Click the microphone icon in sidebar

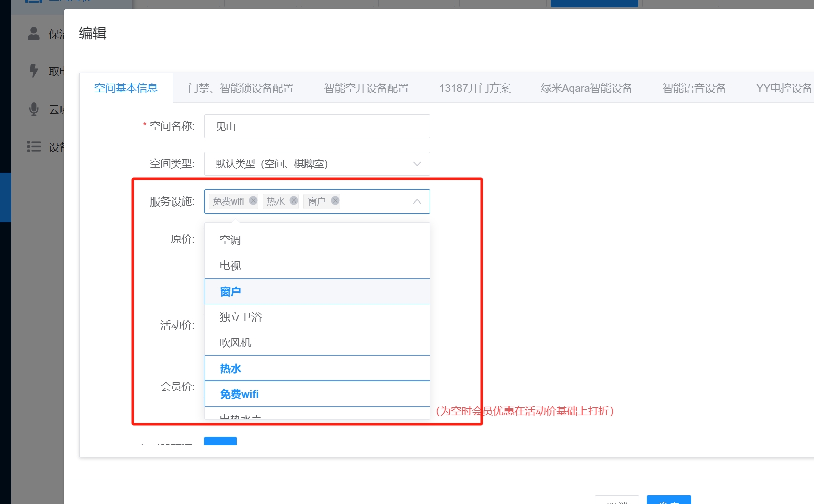click(x=34, y=109)
